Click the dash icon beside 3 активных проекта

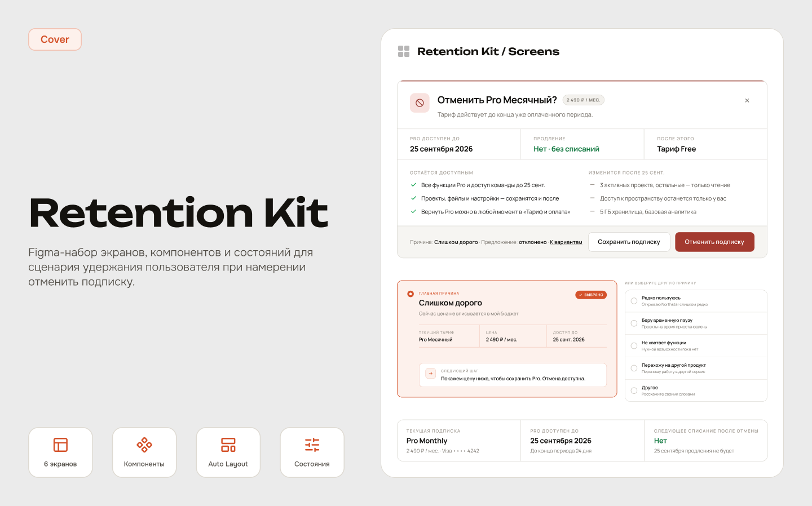point(592,185)
